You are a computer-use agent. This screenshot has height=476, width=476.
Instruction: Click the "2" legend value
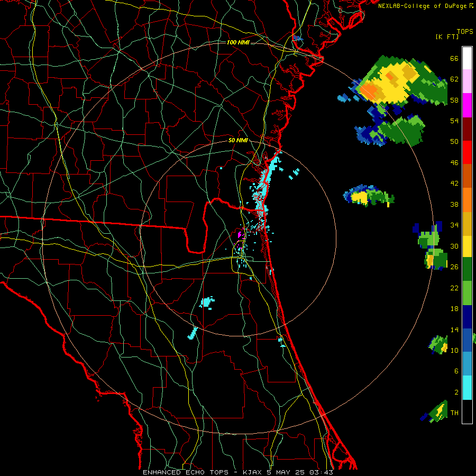tap(456, 392)
